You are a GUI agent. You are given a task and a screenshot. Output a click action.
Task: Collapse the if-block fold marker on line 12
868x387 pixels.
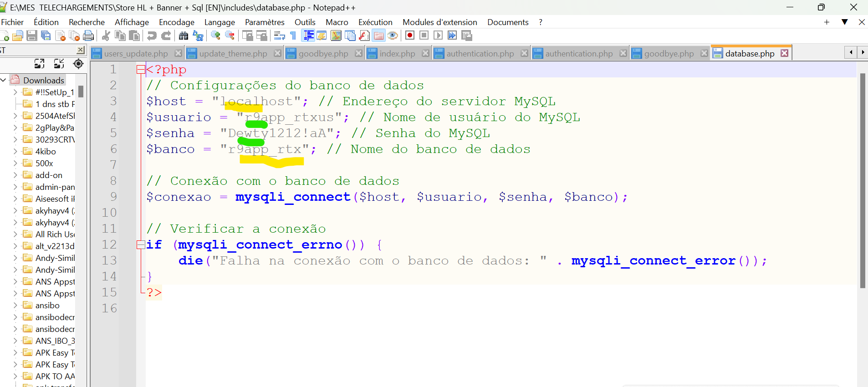(x=140, y=245)
